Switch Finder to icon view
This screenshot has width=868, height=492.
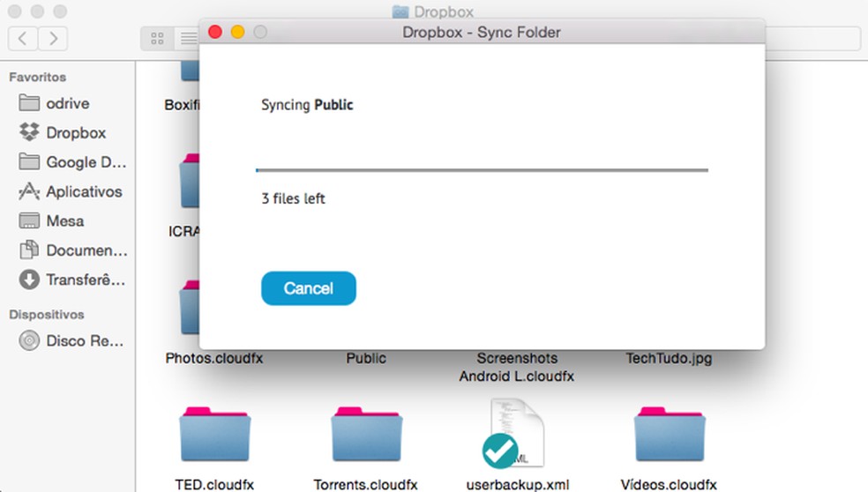tap(157, 39)
